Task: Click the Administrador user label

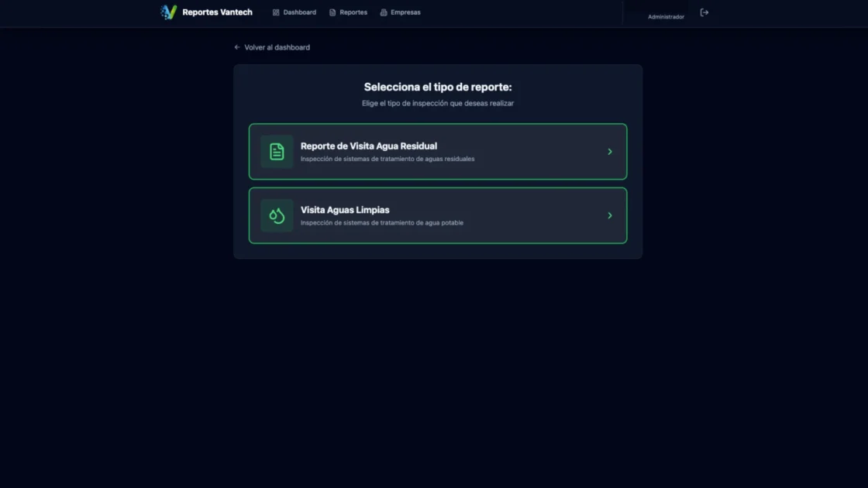Action: (666, 16)
